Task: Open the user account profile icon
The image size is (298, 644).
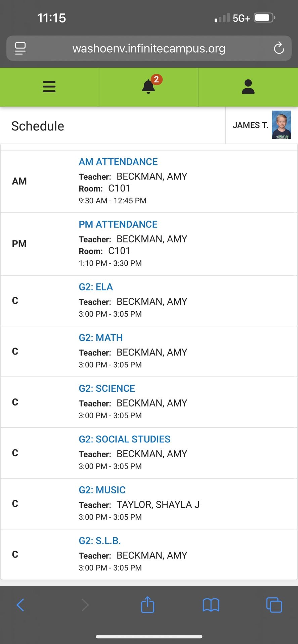Action: click(x=248, y=87)
